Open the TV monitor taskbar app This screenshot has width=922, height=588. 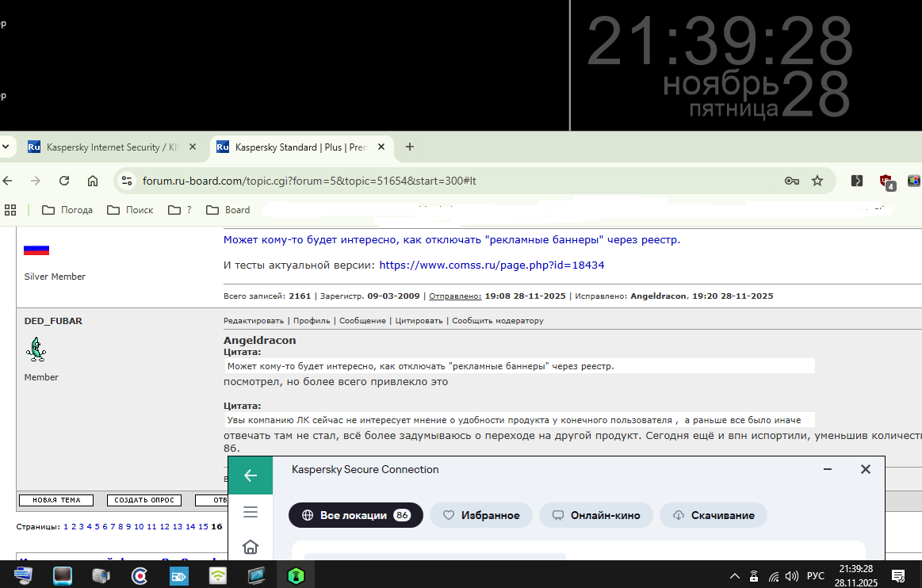pyautogui.click(x=256, y=575)
